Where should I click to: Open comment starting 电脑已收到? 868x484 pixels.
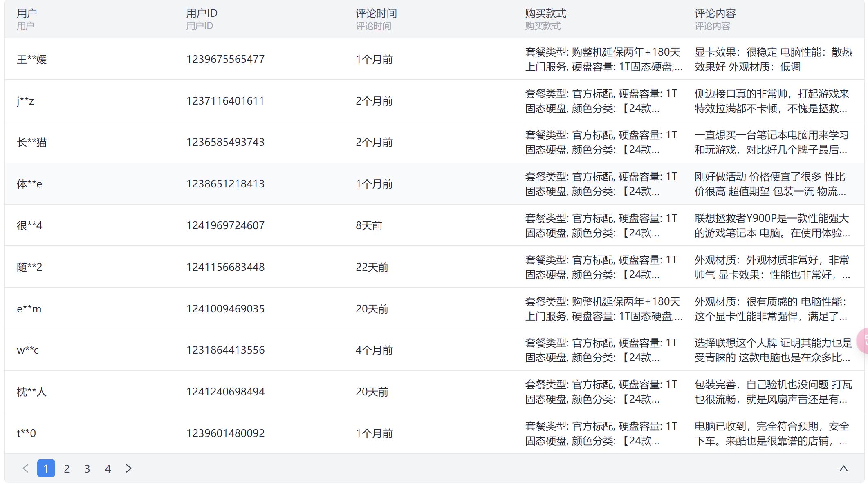pyautogui.click(x=772, y=433)
